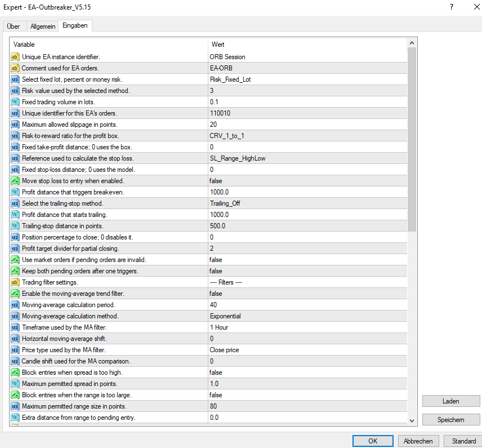This screenshot has width=482, height=448.
Task: Click the integer icon beside Maximum allowed slippage
Action: click(x=15, y=125)
